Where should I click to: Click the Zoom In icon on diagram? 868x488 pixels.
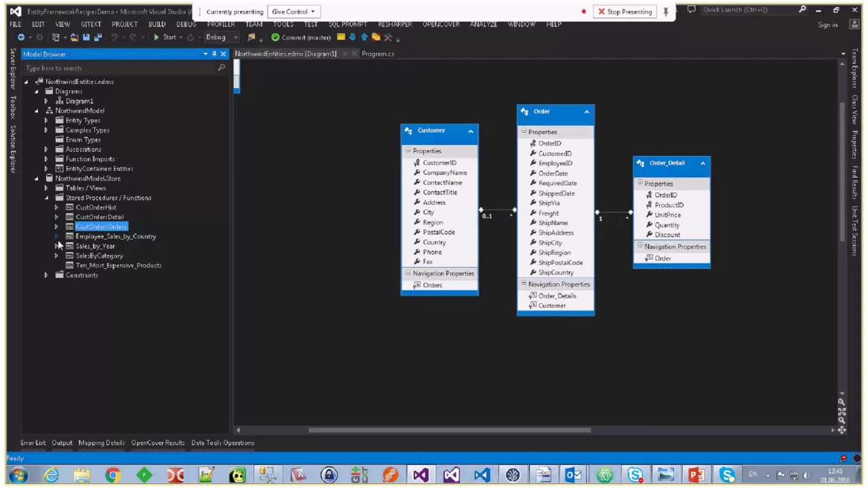(842, 402)
